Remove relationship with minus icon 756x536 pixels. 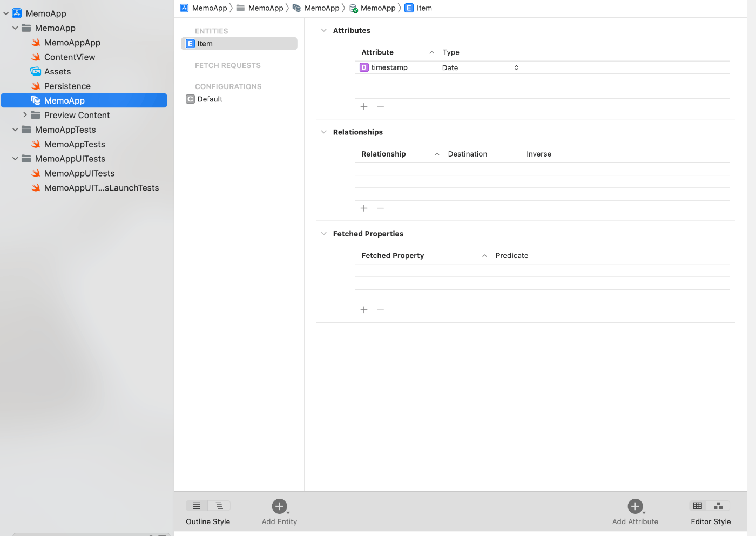pyautogui.click(x=381, y=208)
